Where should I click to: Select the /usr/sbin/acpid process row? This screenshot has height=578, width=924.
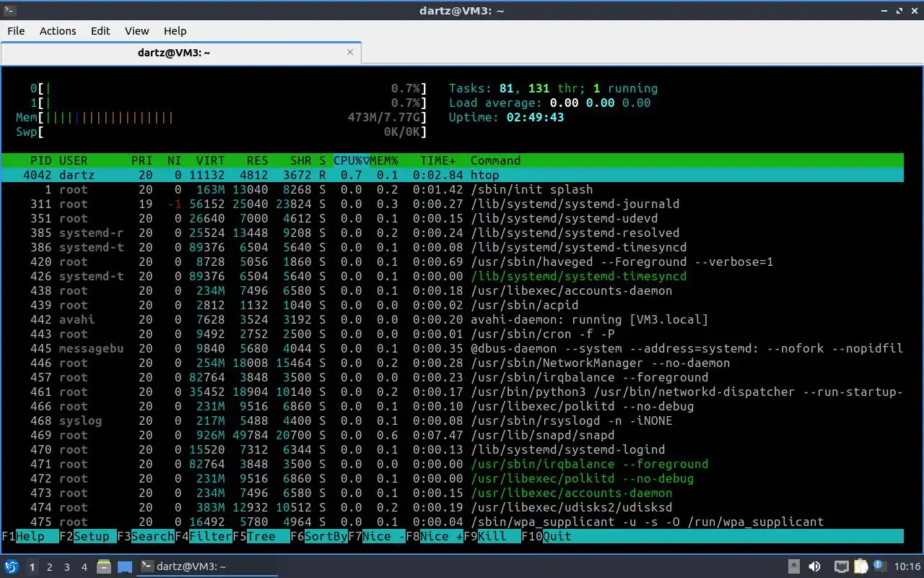(x=453, y=305)
